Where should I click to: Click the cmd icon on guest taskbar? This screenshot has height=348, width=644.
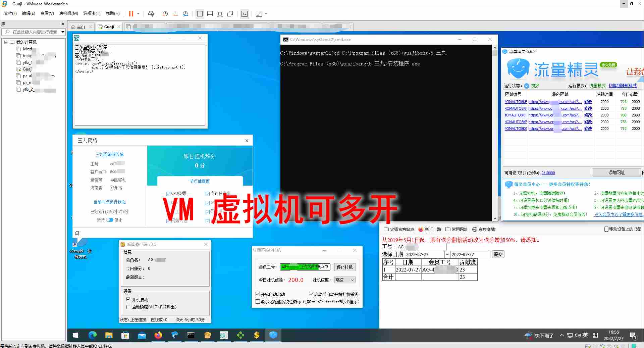point(191,335)
